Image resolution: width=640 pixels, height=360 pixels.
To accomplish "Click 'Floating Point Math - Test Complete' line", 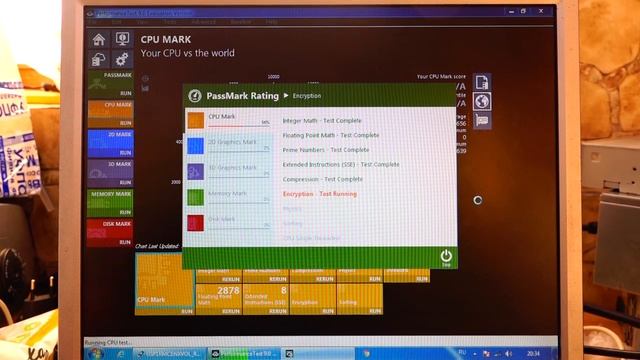I will tap(331, 135).
